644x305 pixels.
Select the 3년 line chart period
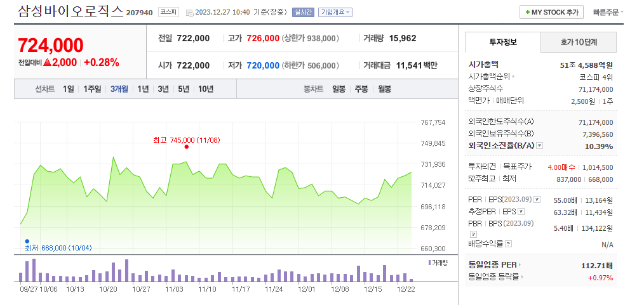[163, 89]
